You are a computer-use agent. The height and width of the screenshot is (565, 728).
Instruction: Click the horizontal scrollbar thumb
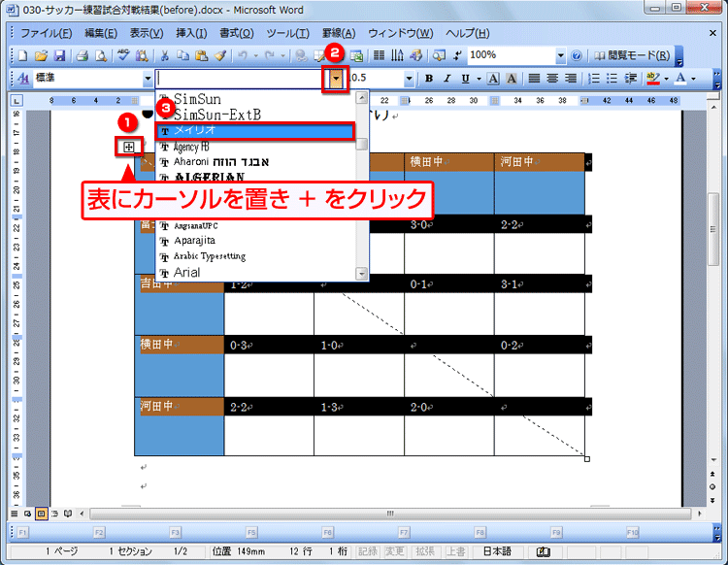(390, 514)
